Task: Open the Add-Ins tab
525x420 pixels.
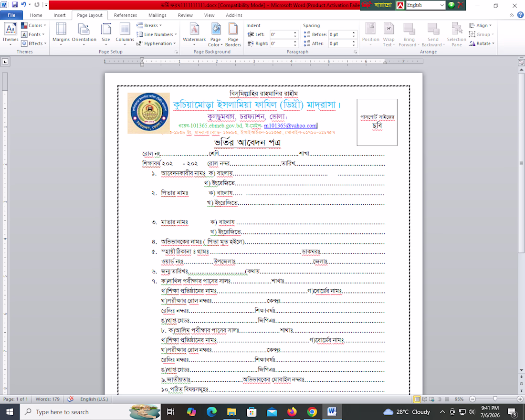Action: click(234, 15)
